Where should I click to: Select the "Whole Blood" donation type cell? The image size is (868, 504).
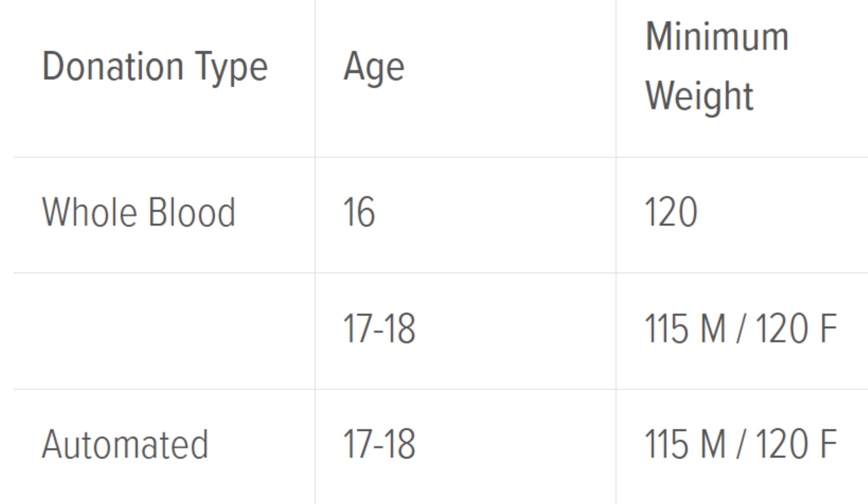[139, 212]
